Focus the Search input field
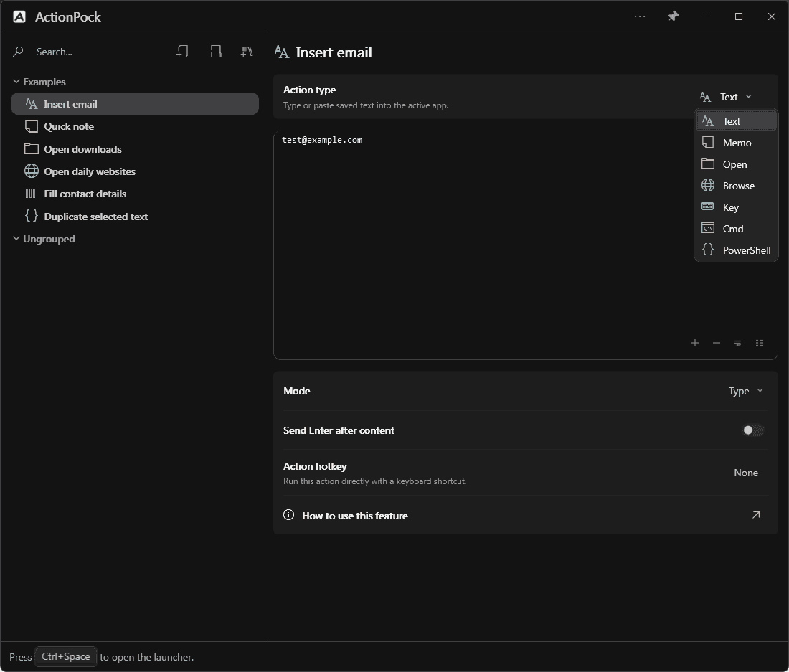Viewport: 789px width, 672px height. pos(100,52)
